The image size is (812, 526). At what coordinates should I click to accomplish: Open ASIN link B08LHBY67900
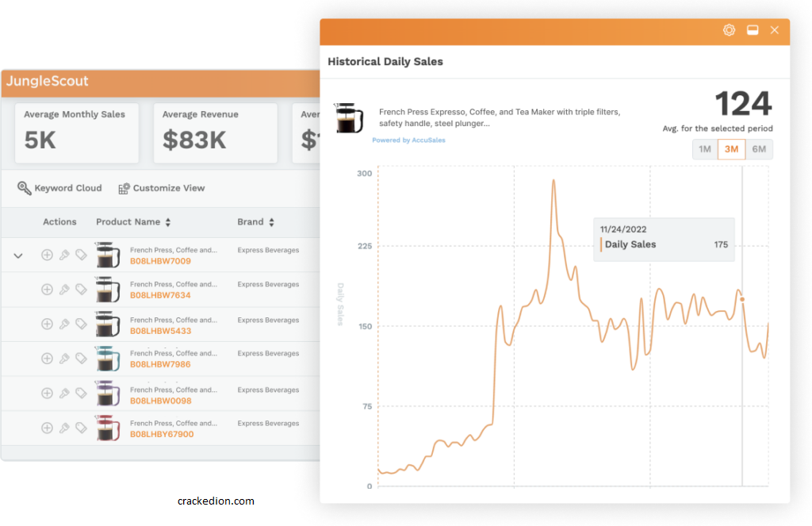click(x=162, y=434)
